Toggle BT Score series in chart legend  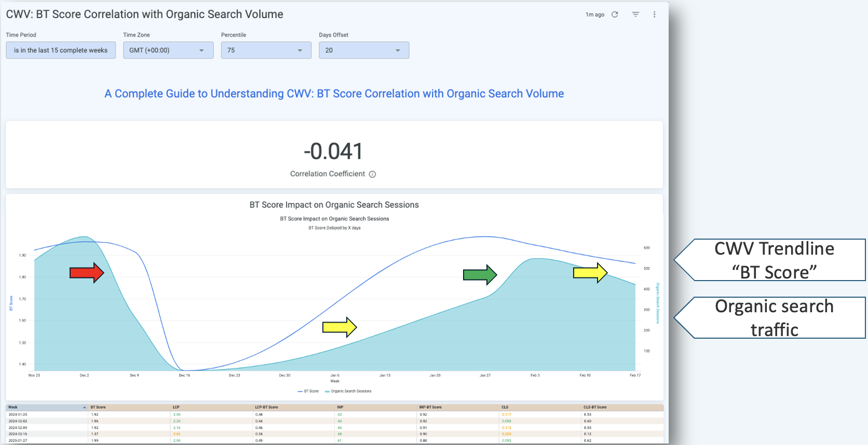[x=308, y=391]
